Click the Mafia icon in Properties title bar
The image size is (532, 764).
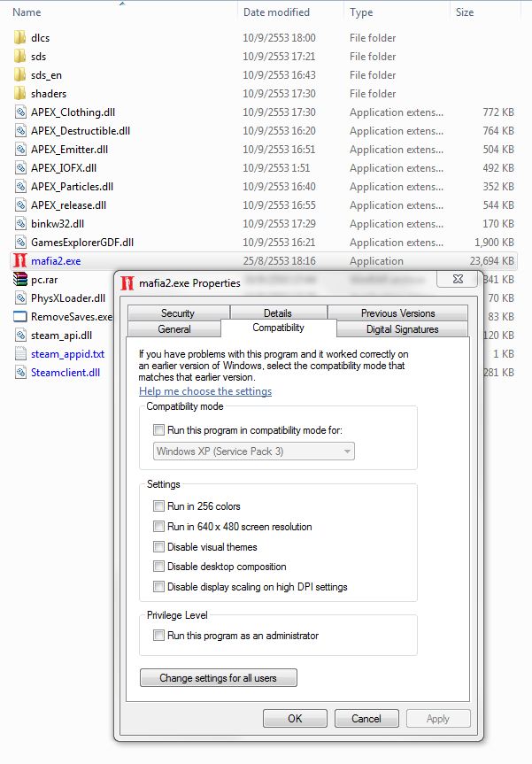pos(127,283)
